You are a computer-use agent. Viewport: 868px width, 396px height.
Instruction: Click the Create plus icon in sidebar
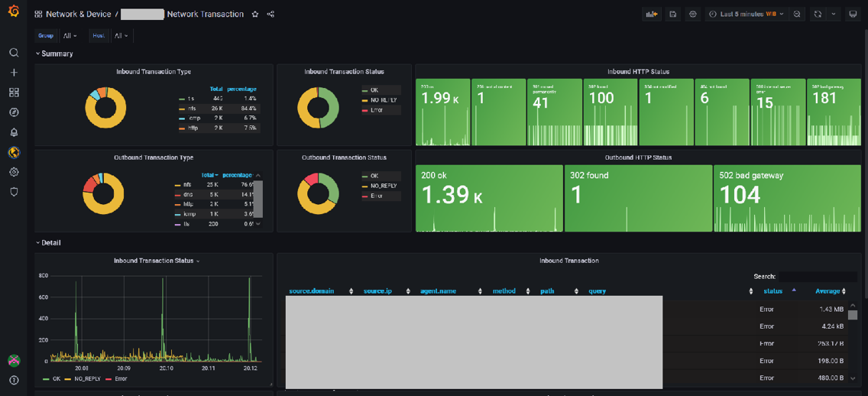pos(14,73)
